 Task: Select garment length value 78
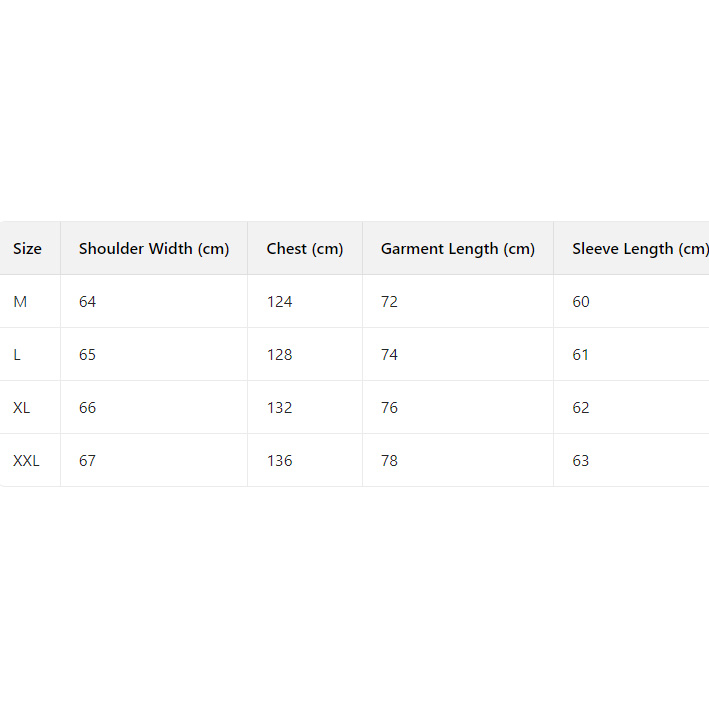pyautogui.click(x=390, y=461)
